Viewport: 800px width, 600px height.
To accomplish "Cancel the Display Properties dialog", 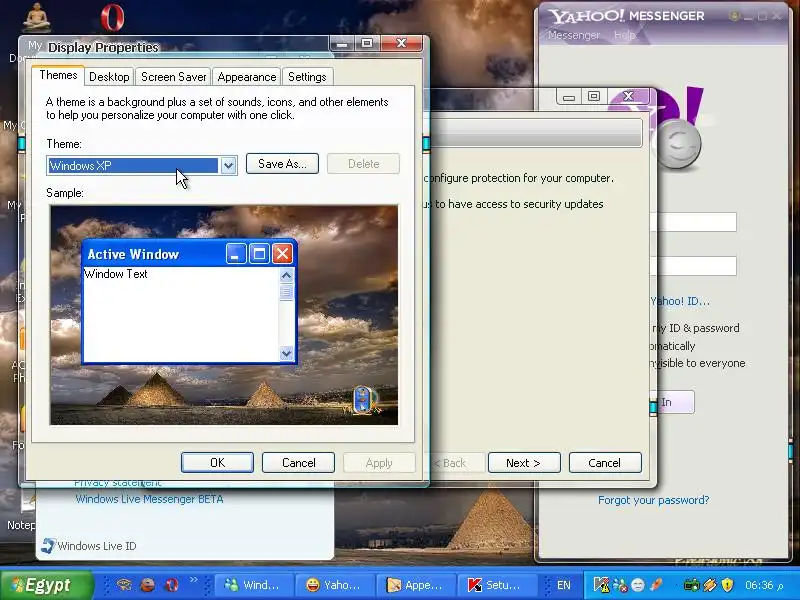I will click(298, 463).
